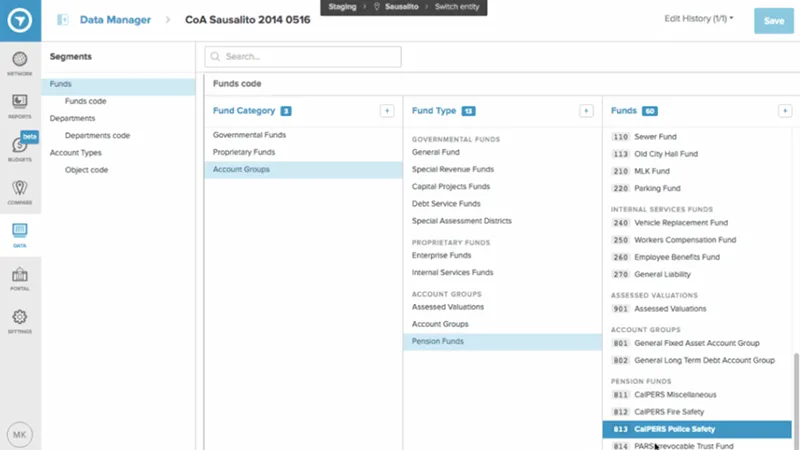Screen dimensions: 800x450
Task: Click Sausalito in the top banner
Action: click(402, 7)
